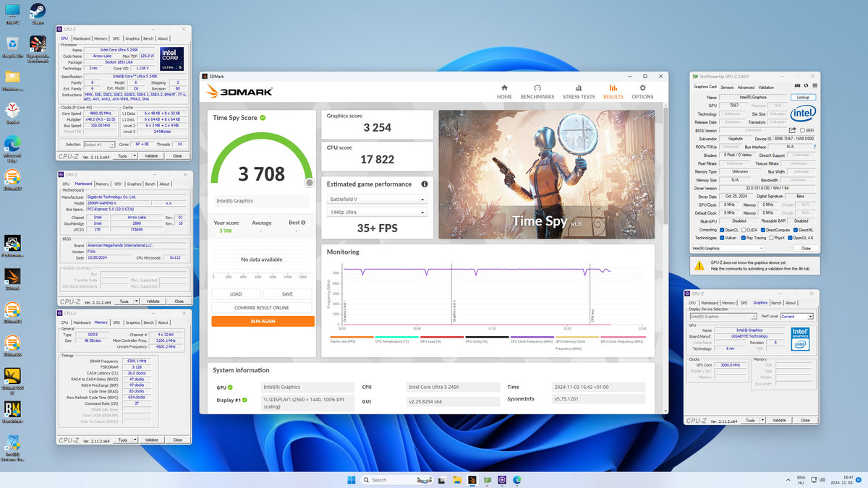This screenshot has width=868, height=488.
Task: Open the Recycle Bin desktop icon
Action: [12, 46]
